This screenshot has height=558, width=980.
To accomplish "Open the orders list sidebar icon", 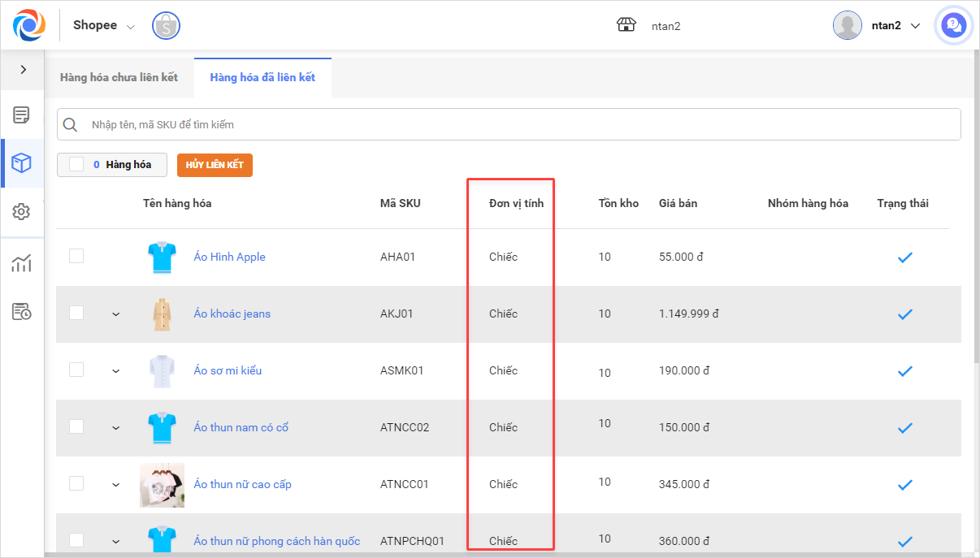I will [x=22, y=115].
